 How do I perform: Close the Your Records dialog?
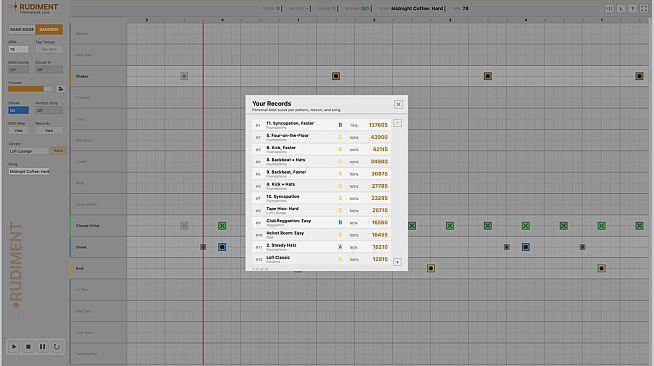[x=398, y=104]
